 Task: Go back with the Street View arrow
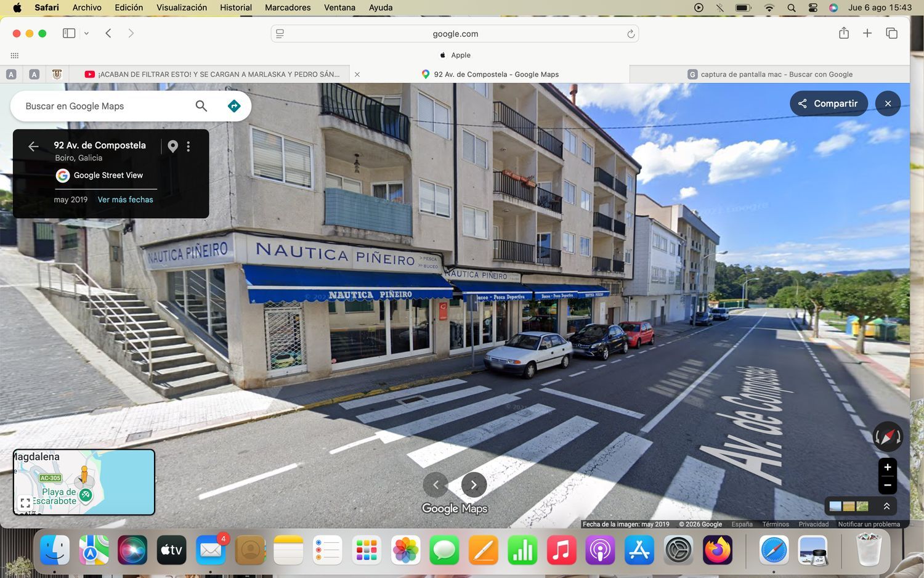(x=33, y=146)
